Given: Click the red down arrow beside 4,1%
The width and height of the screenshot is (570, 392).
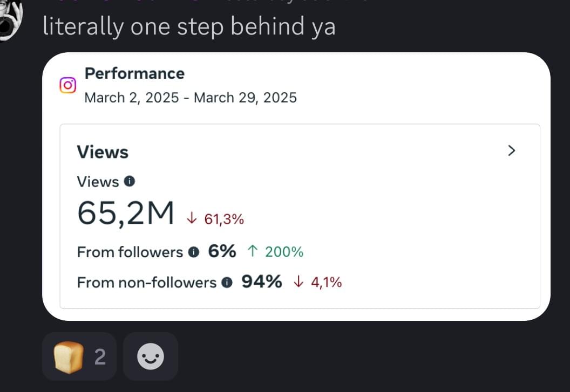Looking at the screenshot, I should click(x=298, y=282).
